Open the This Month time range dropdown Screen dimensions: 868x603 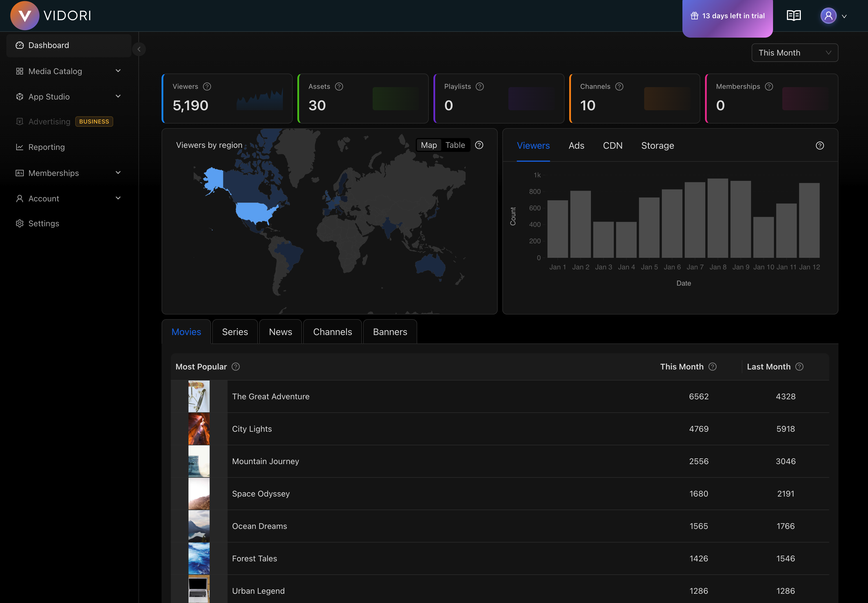(794, 53)
